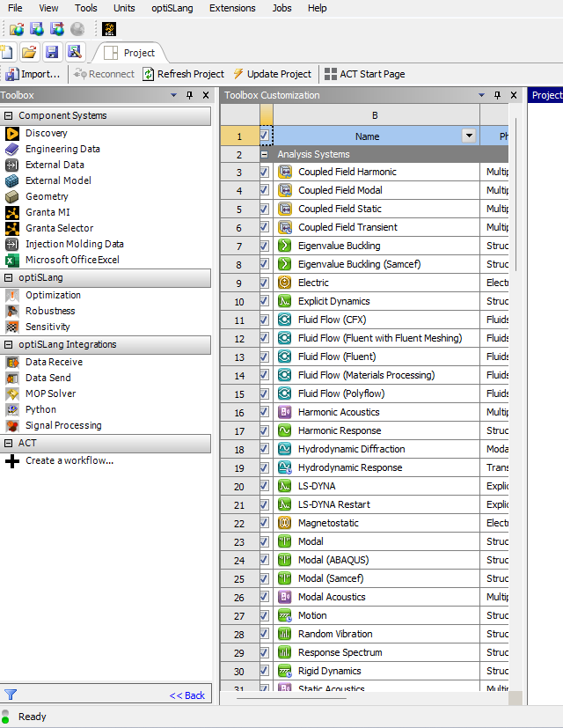The image size is (563, 728).
Task: Click the Discovery component icon
Action: pos(12,133)
